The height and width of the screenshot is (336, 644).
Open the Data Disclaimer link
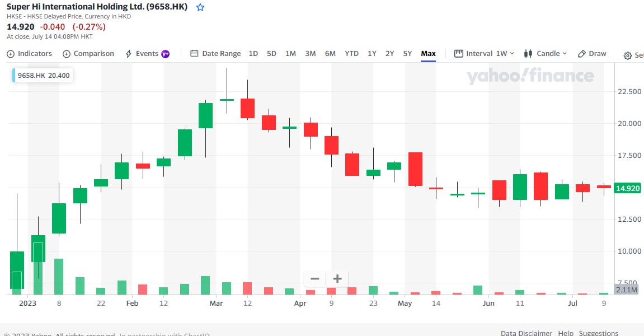[526, 333]
